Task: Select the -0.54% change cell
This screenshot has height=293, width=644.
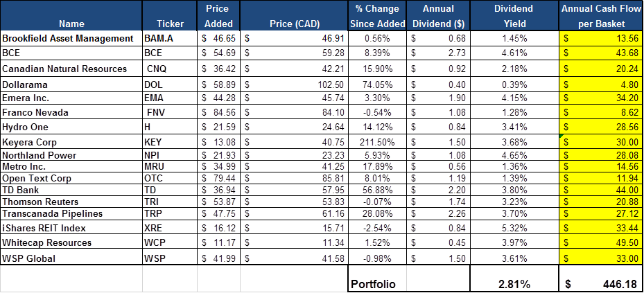Action: pos(377,112)
